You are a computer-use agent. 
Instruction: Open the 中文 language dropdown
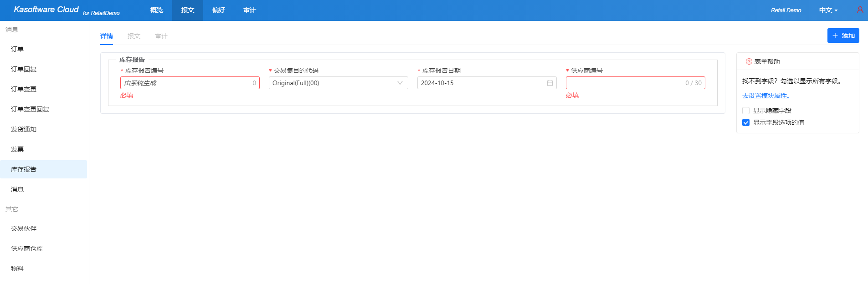pos(828,10)
